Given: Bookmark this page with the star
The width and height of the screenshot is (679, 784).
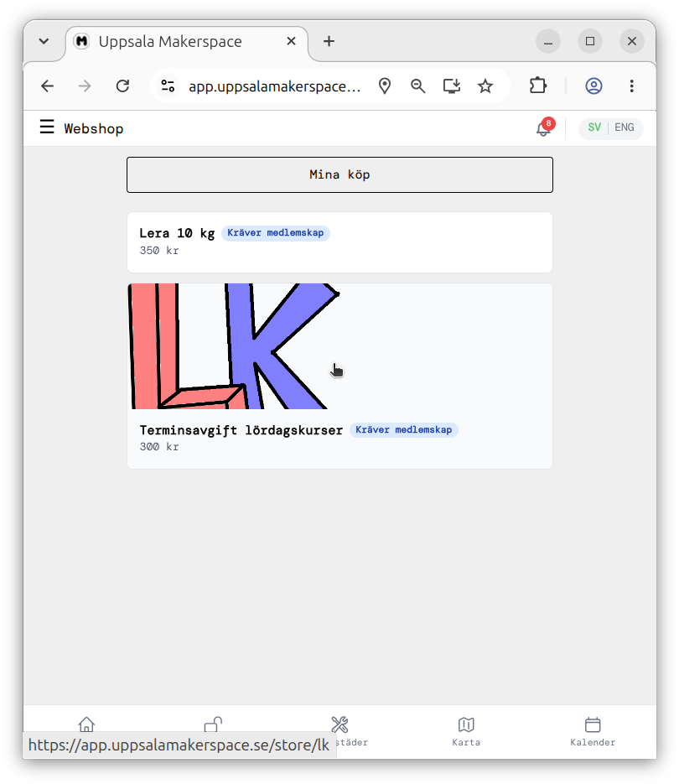Looking at the screenshot, I should [485, 86].
